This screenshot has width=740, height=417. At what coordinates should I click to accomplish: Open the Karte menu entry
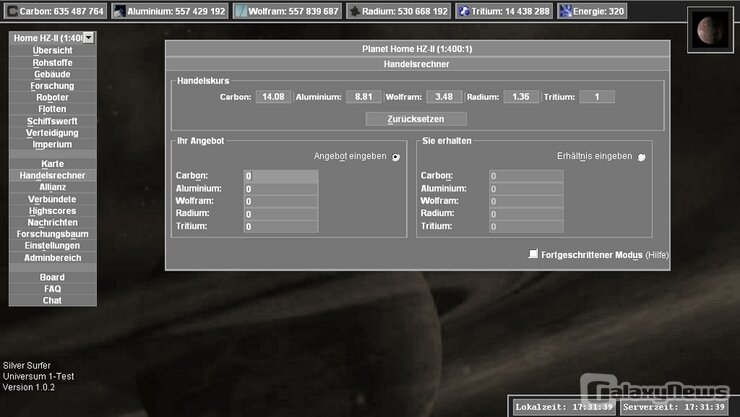tap(52, 163)
